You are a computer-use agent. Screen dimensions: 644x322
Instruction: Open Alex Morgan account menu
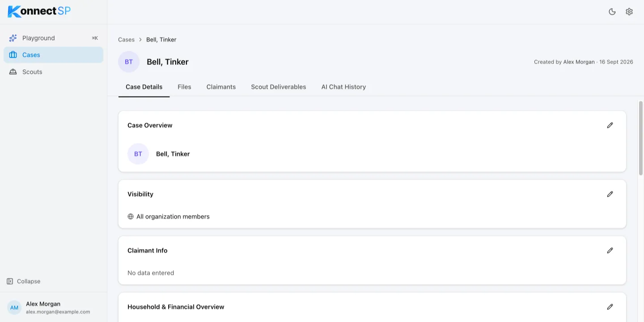tap(54, 308)
